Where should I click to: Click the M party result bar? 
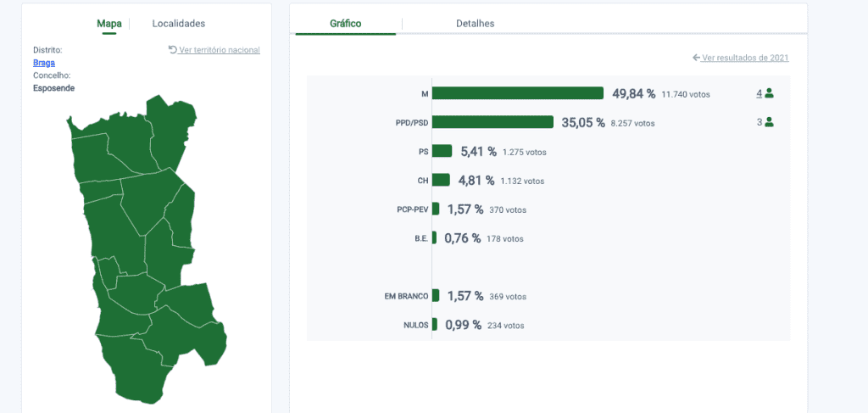[x=518, y=93]
